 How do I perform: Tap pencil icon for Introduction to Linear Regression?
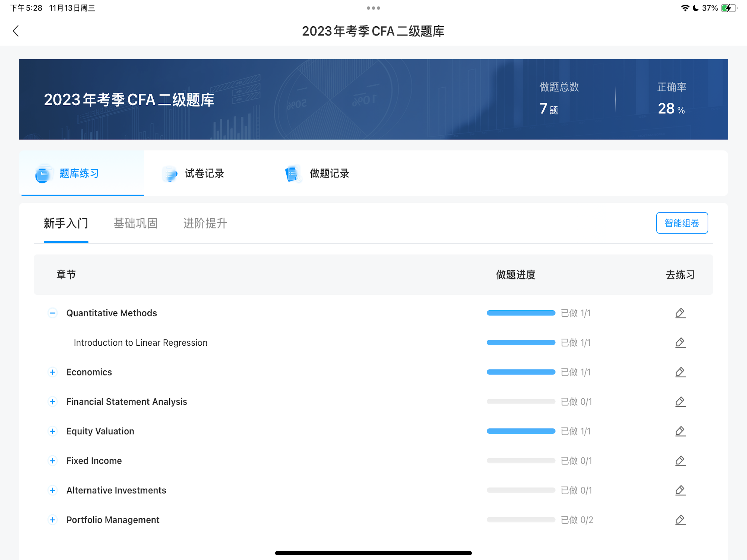coord(680,343)
